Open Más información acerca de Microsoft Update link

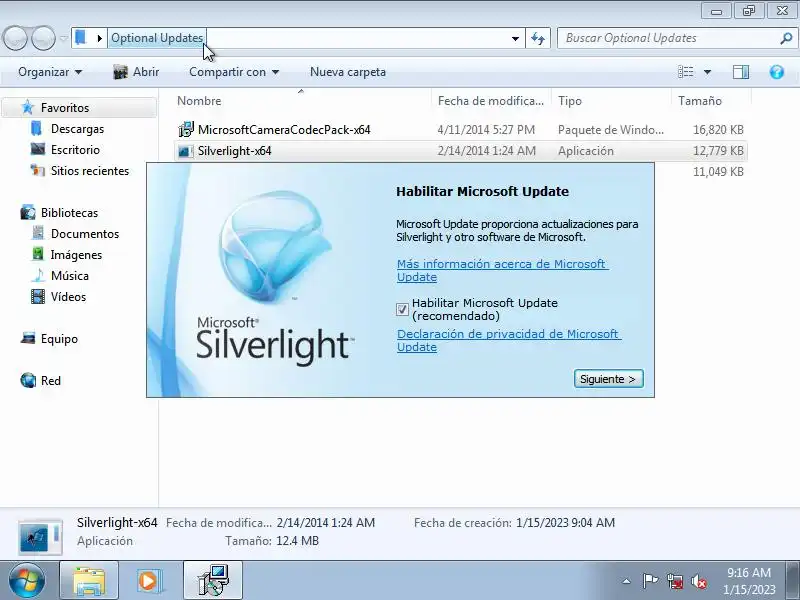point(503,270)
